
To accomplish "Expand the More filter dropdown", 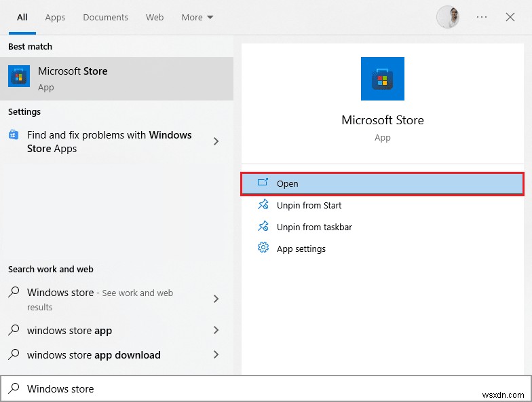I will tap(197, 18).
